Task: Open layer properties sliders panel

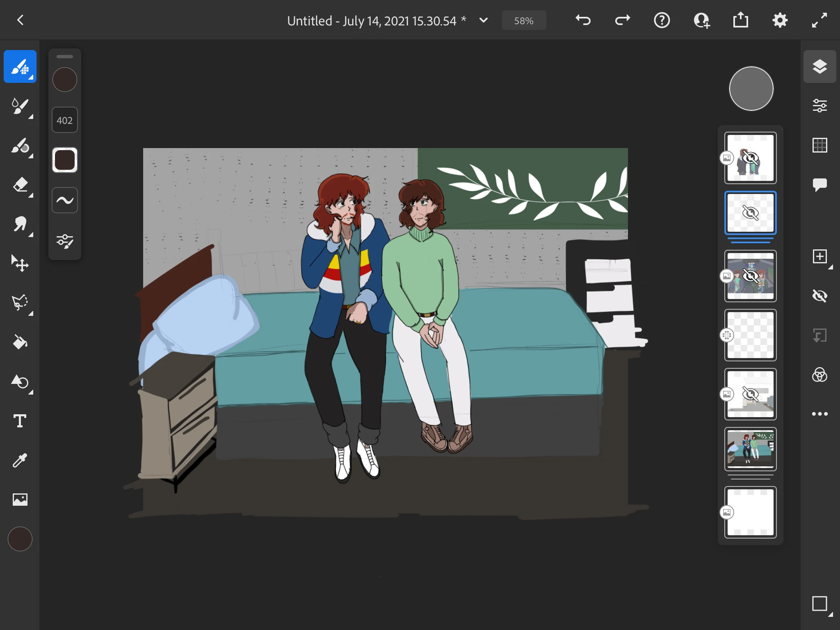Action: coord(819,106)
